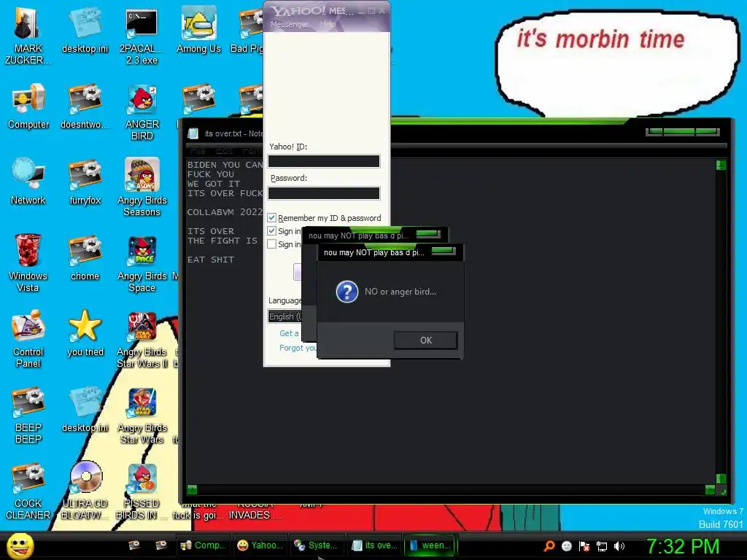
Task: Select the chome desktop shortcut
Action: point(85,257)
